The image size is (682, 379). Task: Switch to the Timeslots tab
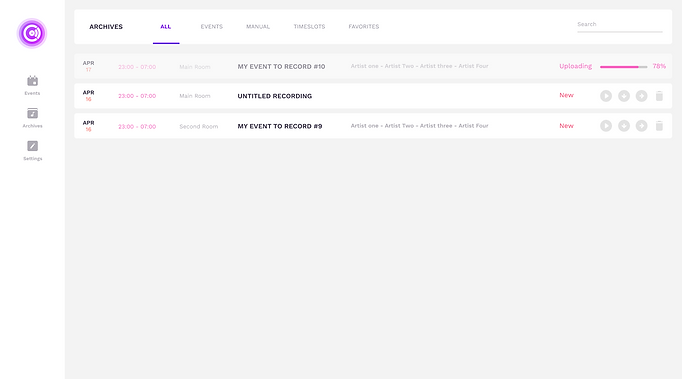pos(309,27)
